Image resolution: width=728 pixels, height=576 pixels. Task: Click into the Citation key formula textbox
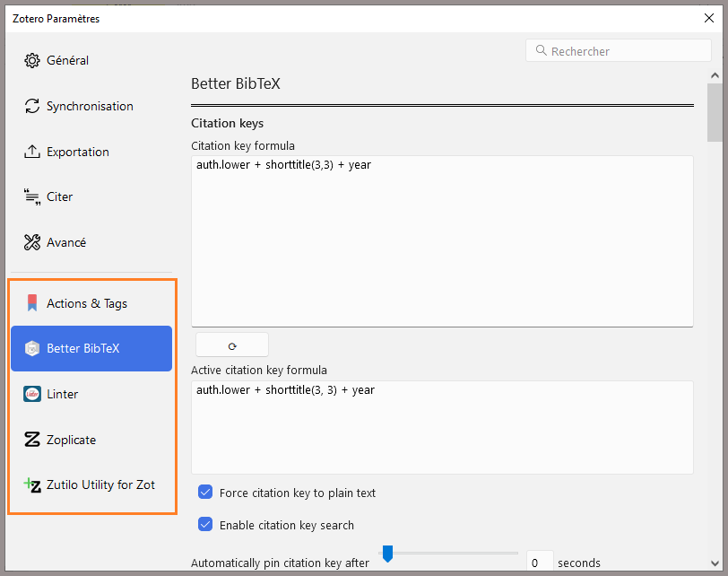442,241
